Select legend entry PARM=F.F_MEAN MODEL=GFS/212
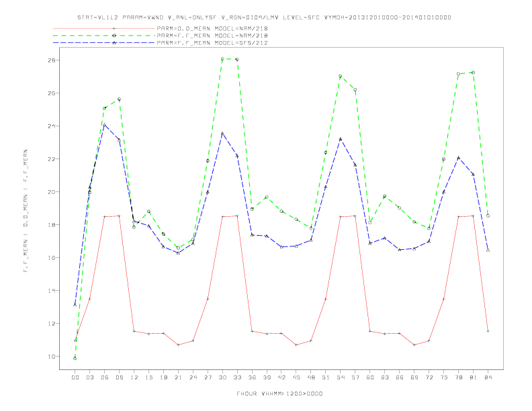 (x=212, y=43)
